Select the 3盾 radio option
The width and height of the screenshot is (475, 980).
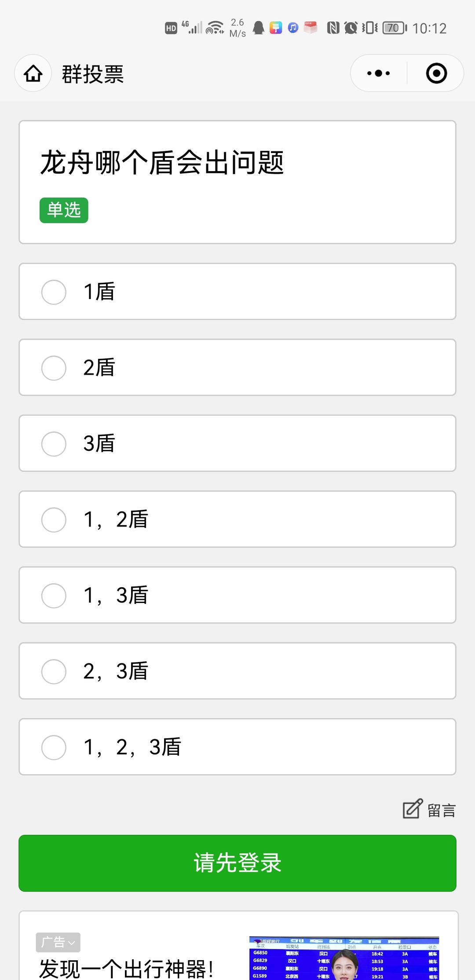[x=237, y=443]
